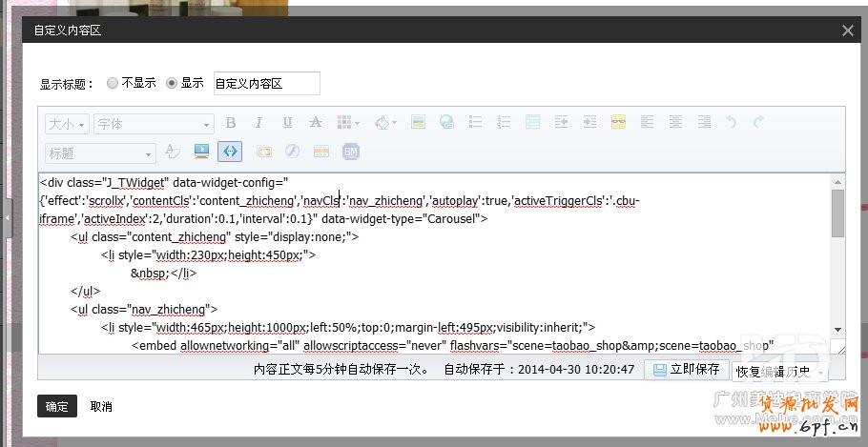Viewport: 868px width, 447px height.
Task: Apply underline formatting
Action: 287,123
